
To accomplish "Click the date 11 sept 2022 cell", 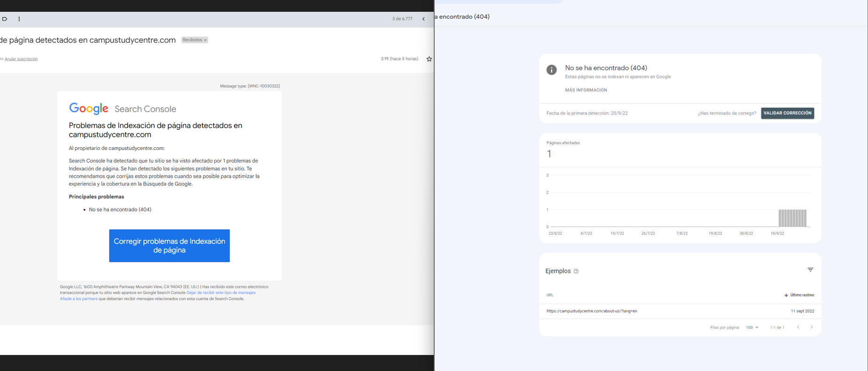I will click(x=802, y=311).
